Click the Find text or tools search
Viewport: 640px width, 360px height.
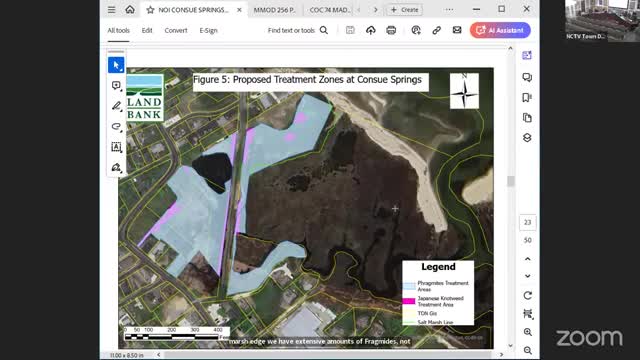298,30
